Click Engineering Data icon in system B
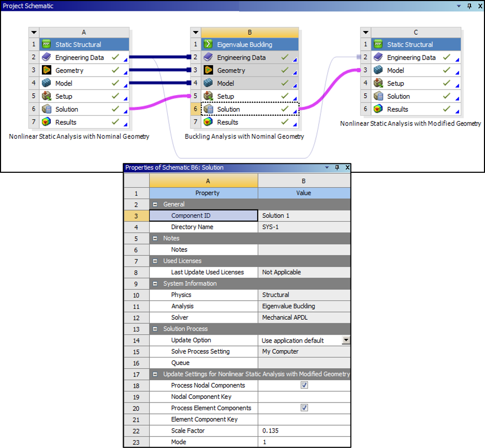The image size is (485, 448). click(x=208, y=57)
